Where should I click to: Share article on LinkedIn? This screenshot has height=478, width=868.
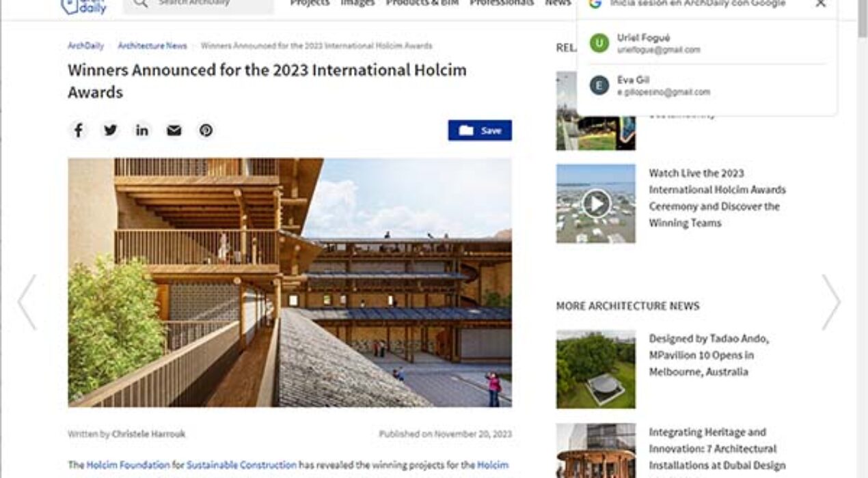point(142,130)
